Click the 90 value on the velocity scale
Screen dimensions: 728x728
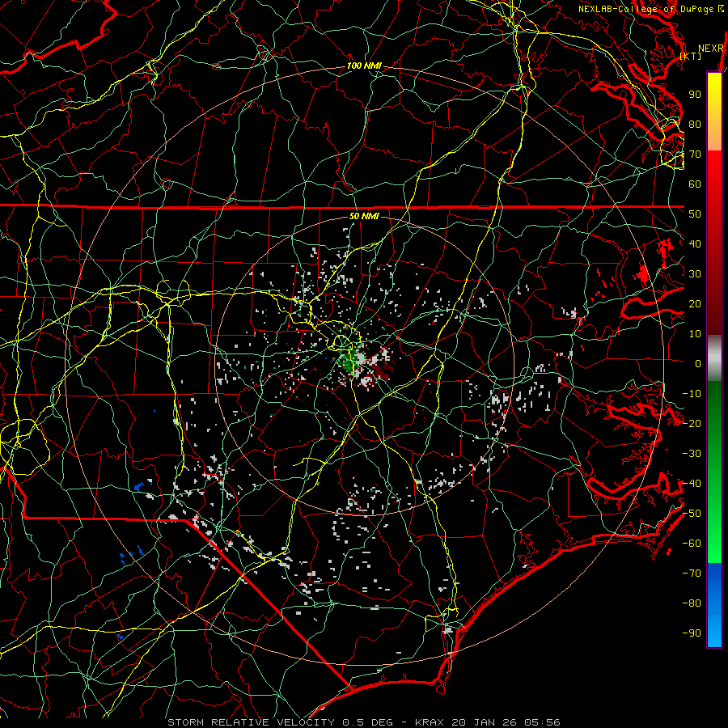(x=695, y=95)
